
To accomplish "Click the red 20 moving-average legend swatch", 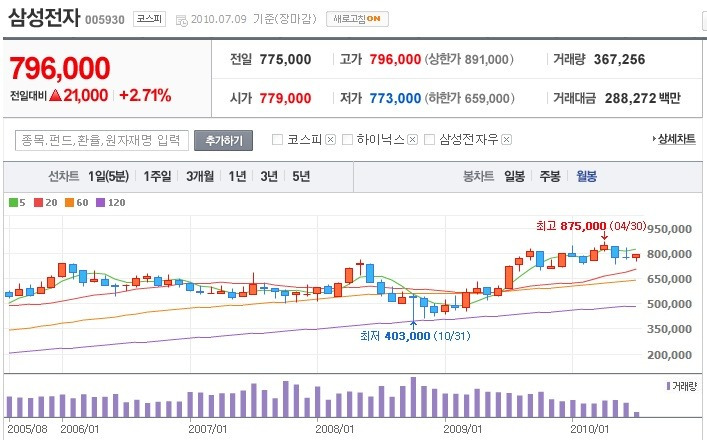I will coord(38,203).
